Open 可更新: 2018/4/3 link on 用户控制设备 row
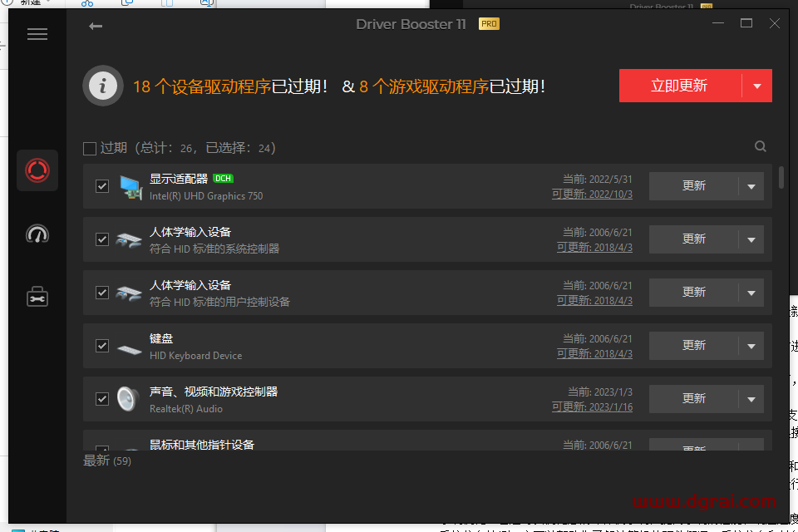 [594, 301]
